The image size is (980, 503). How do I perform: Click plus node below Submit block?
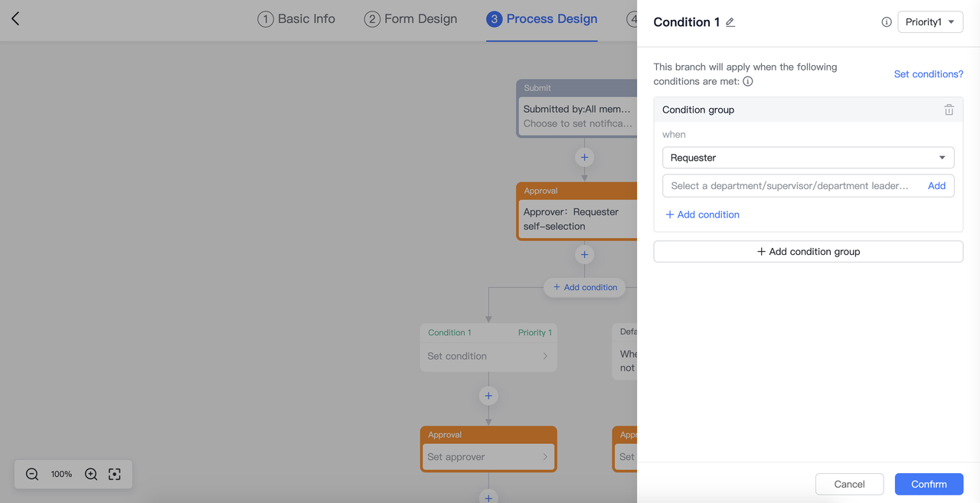coord(584,157)
